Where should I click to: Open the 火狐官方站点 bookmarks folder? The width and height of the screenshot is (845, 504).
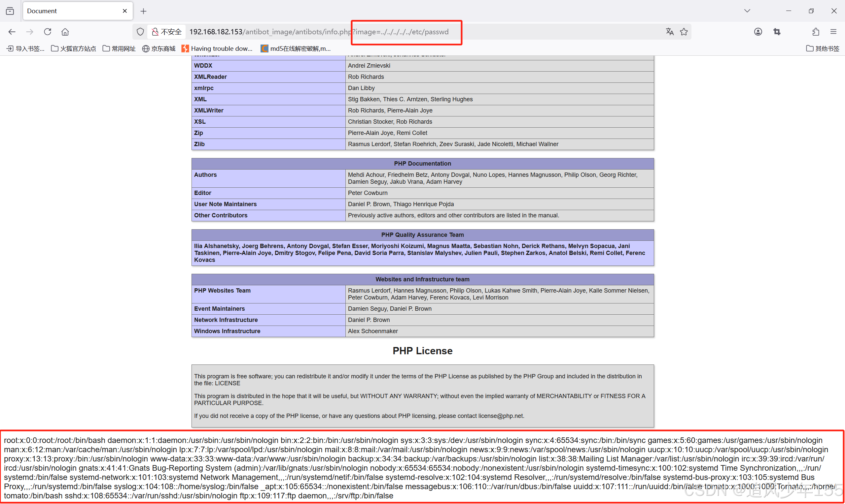click(73, 48)
